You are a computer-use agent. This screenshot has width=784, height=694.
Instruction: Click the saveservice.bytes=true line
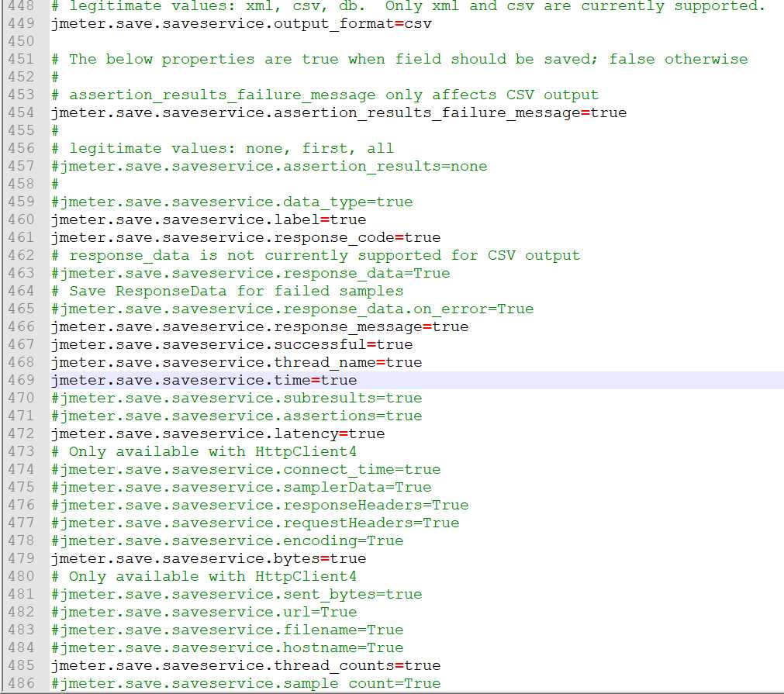pyautogui.click(x=209, y=558)
